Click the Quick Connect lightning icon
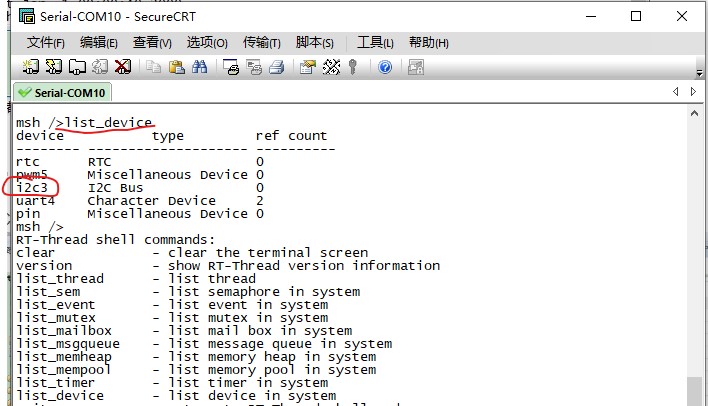The image size is (708, 406). tap(54, 67)
